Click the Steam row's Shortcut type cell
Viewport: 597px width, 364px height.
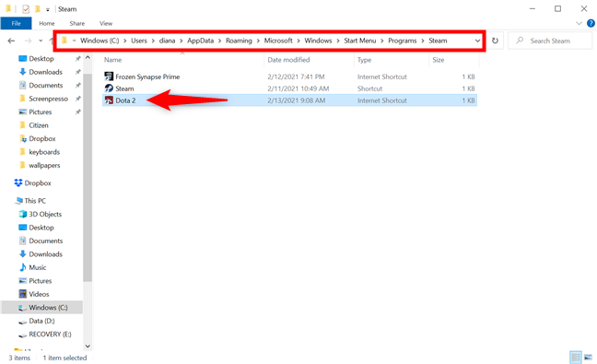[369, 88]
